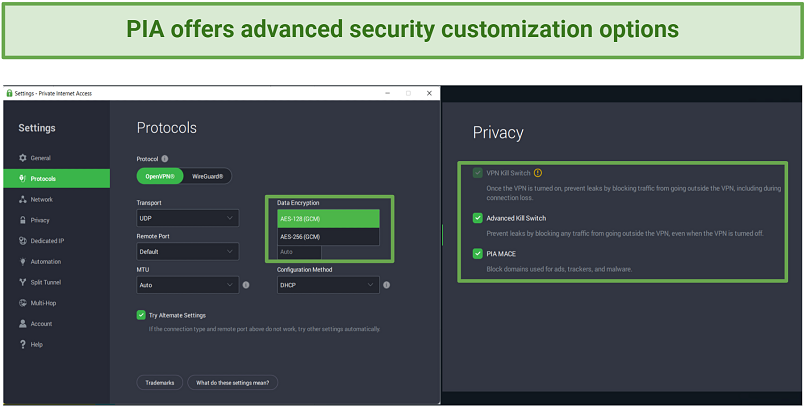Click the Transport label above the UDP dropdown
Screen dimensions: 806x407
pos(149,202)
